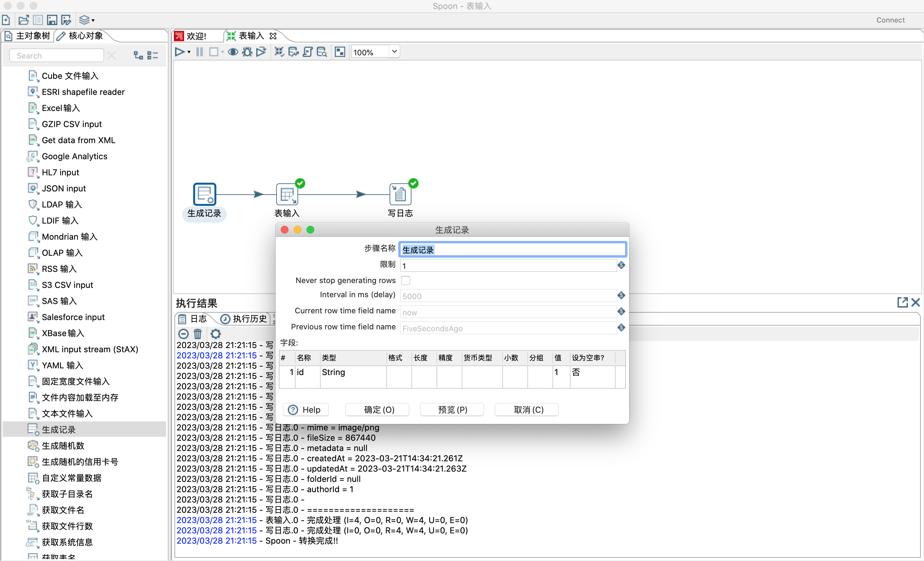Click the 写日志 step on canvas
Image resolution: width=924 pixels, height=561 pixels.
[x=400, y=195]
